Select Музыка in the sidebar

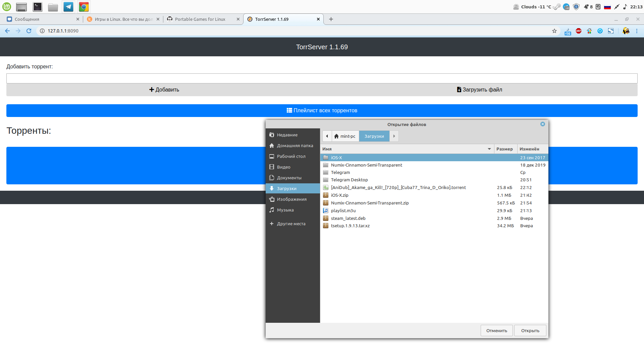(293, 210)
